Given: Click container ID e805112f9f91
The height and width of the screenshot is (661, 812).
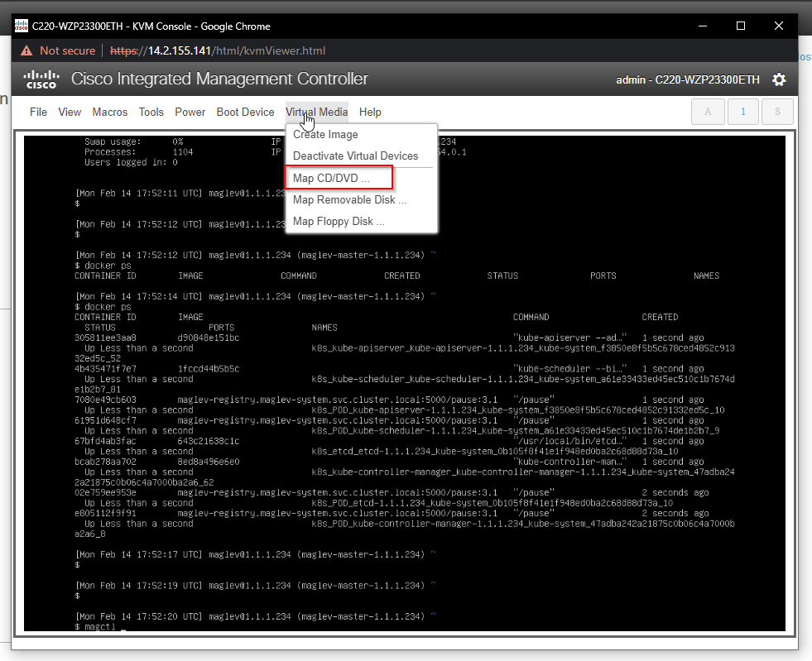Looking at the screenshot, I should (x=105, y=514).
